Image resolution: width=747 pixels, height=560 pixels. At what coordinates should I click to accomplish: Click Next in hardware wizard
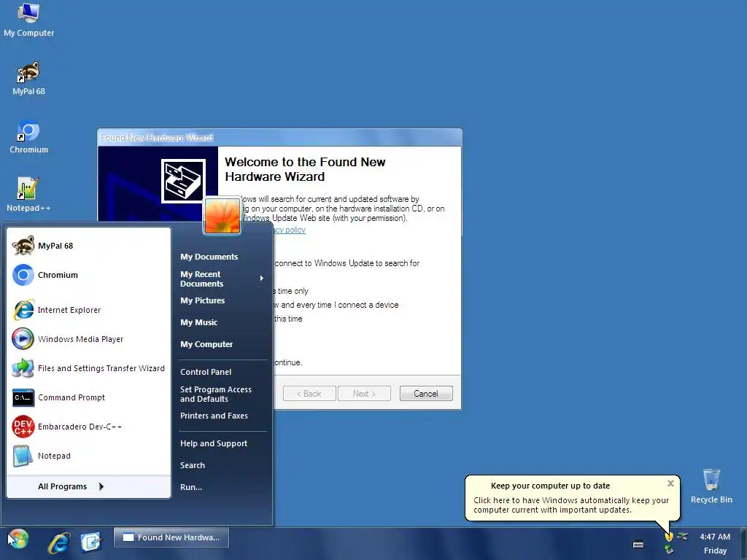tap(364, 393)
